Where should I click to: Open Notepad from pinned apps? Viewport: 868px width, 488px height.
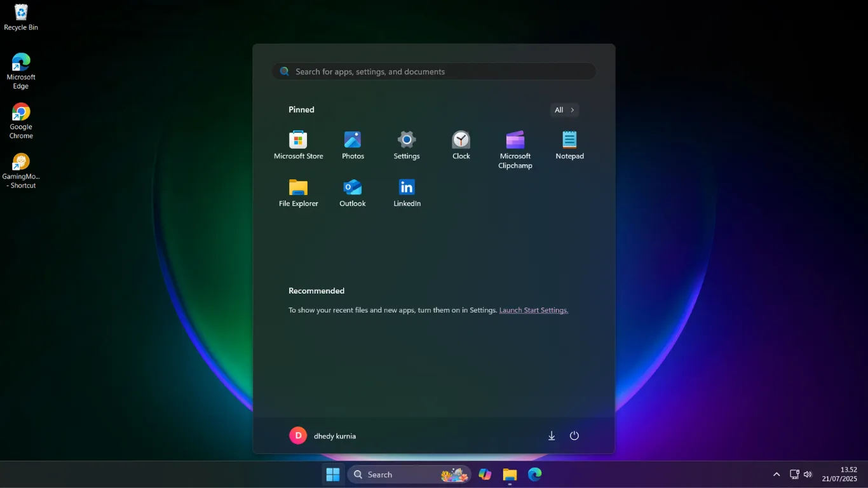(x=569, y=146)
